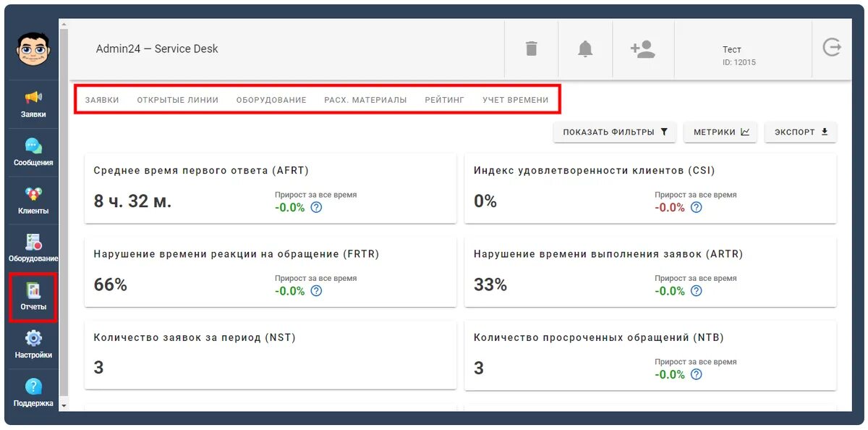This screenshot has width=868, height=430.
Task: Switch to the Открытые линии tab
Action: pyautogui.click(x=178, y=100)
